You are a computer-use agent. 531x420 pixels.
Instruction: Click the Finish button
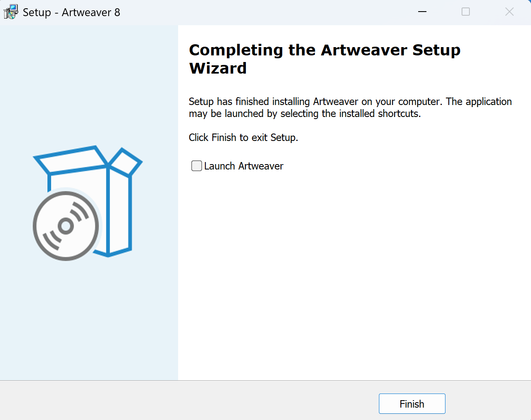click(x=412, y=404)
